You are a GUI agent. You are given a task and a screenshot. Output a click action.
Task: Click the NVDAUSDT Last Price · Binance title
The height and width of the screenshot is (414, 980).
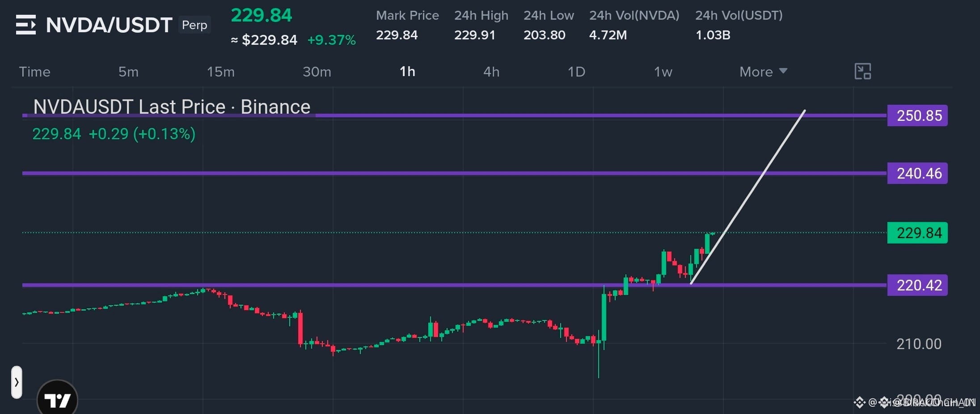pyautogui.click(x=172, y=107)
